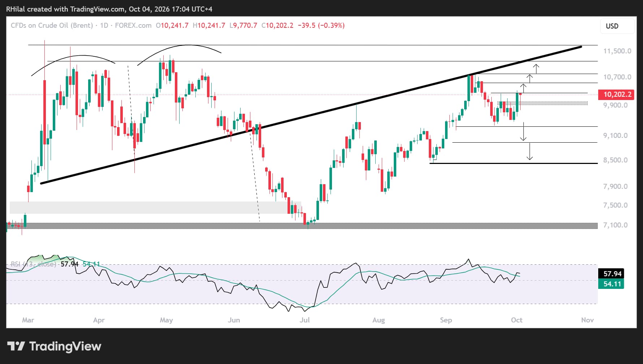Click the 9,900.0 price axis label
This screenshot has width=643, height=364.
click(x=616, y=105)
